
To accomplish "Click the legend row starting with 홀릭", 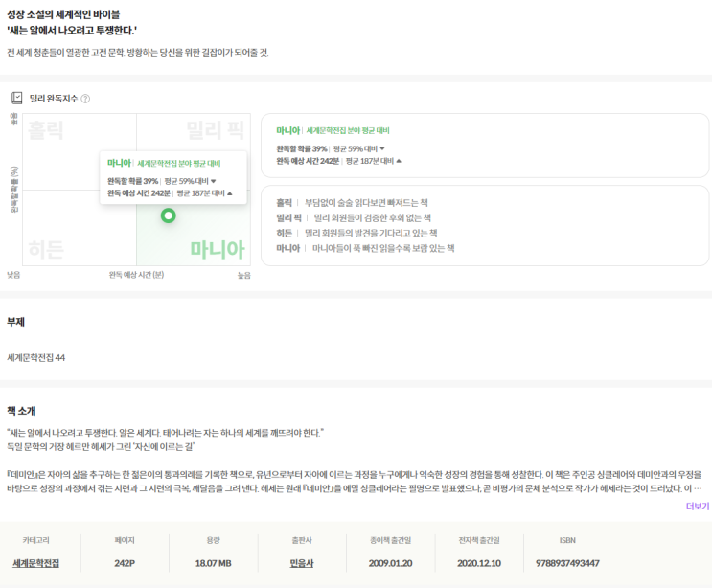I will coord(352,202).
